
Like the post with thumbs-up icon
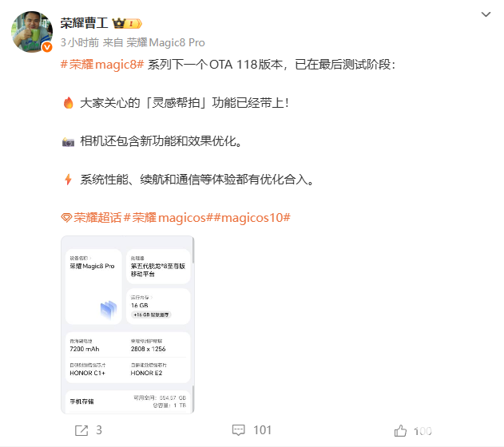tap(400, 430)
